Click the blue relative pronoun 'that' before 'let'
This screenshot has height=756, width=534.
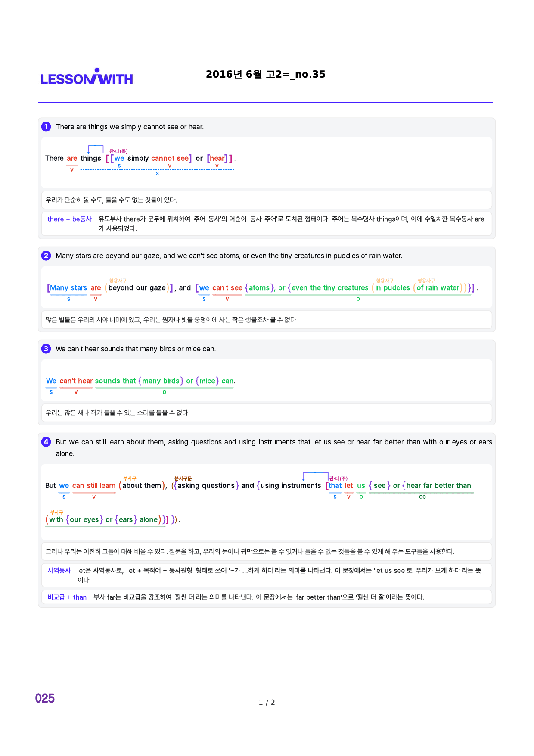pyautogui.click(x=335, y=485)
